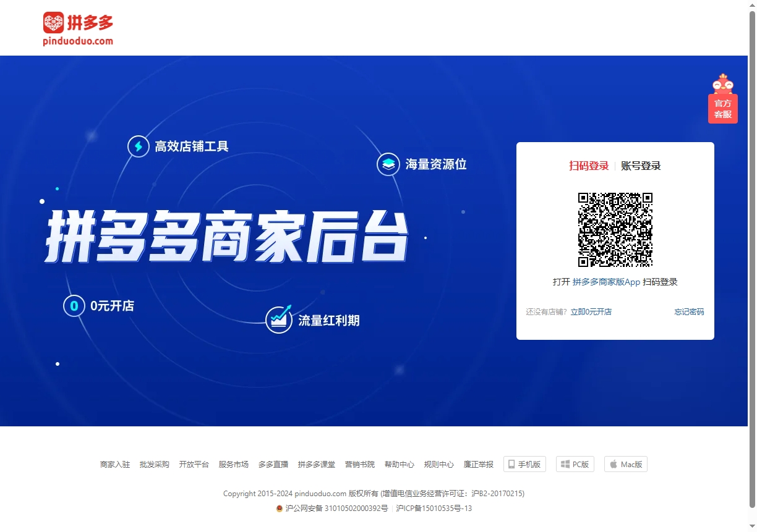Click the zero-yuan store opening icon
Screen dimensions: 757x532
pyautogui.click(x=74, y=306)
